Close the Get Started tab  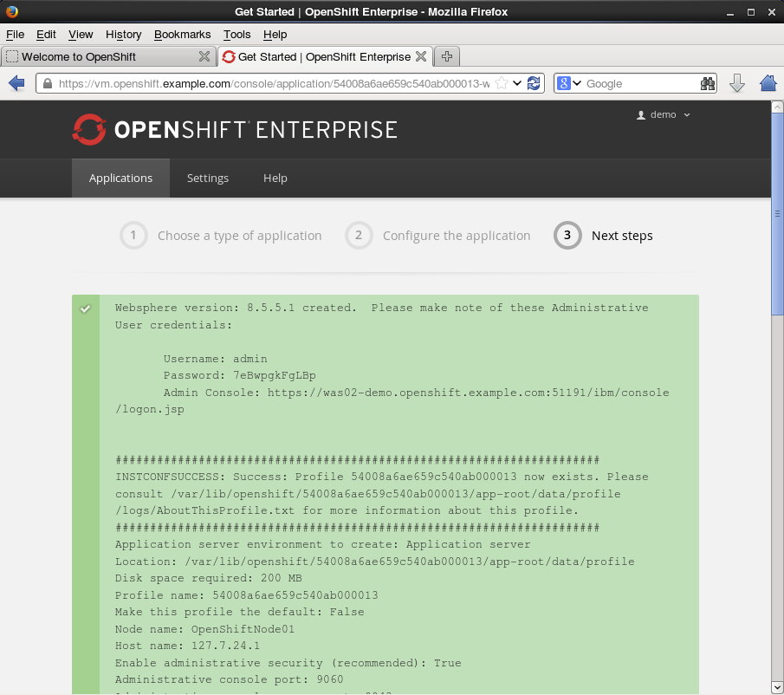pyautogui.click(x=421, y=56)
